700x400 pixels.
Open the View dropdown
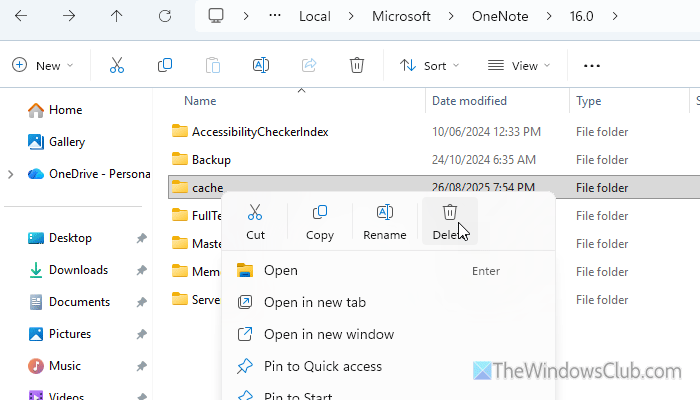point(519,66)
